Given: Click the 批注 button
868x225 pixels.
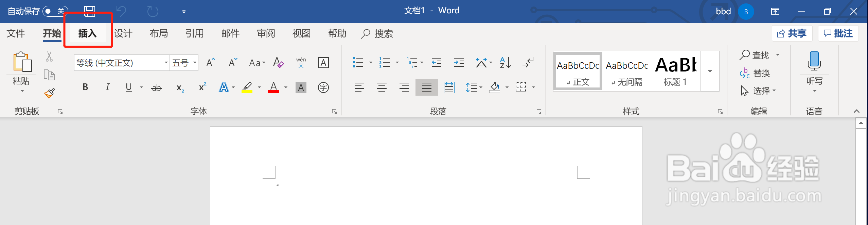Looking at the screenshot, I should click(838, 33).
